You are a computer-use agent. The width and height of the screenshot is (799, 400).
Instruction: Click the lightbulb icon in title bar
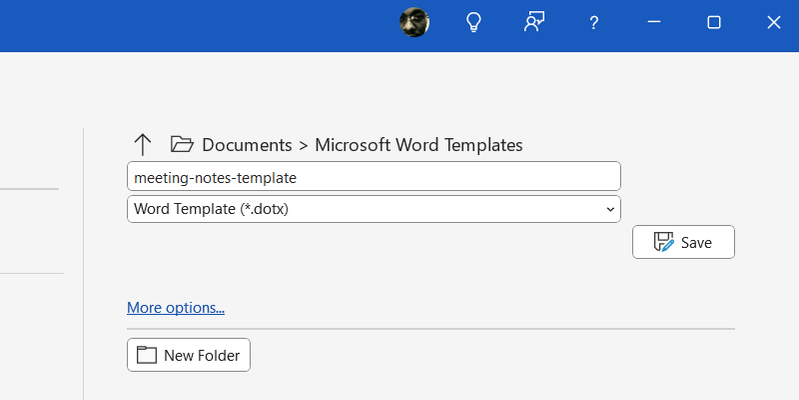[474, 22]
